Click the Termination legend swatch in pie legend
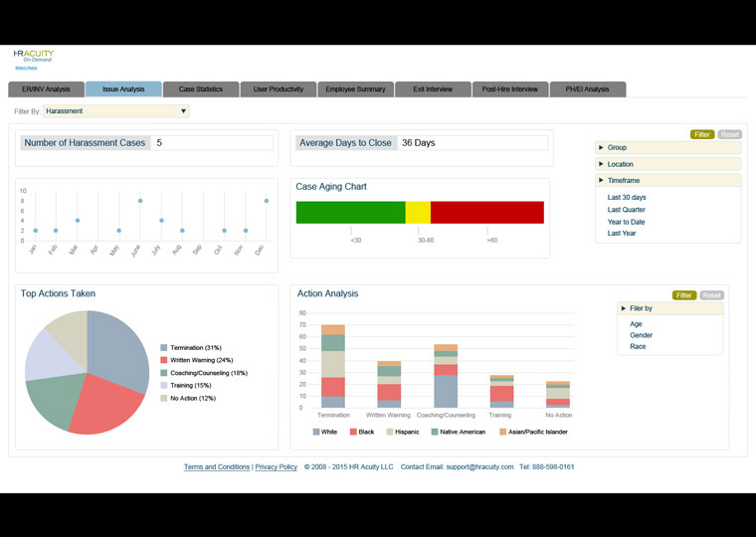This screenshot has width=756, height=537. tap(164, 348)
